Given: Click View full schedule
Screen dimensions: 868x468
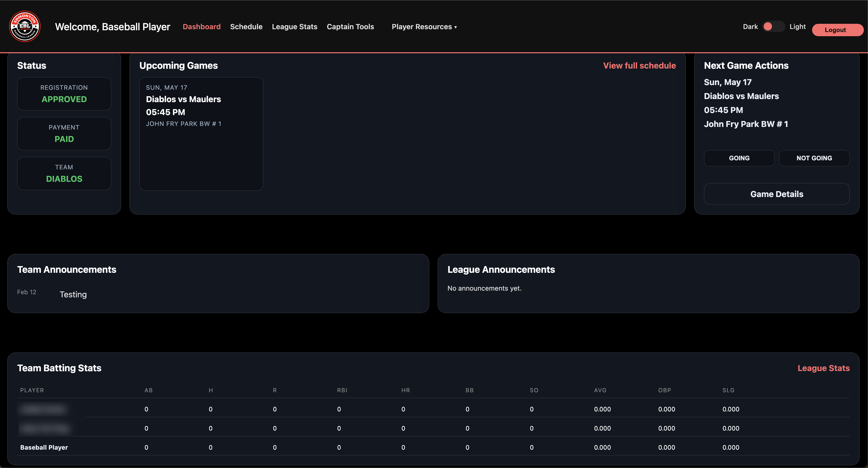Looking at the screenshot, I should (x=639, y=65).
